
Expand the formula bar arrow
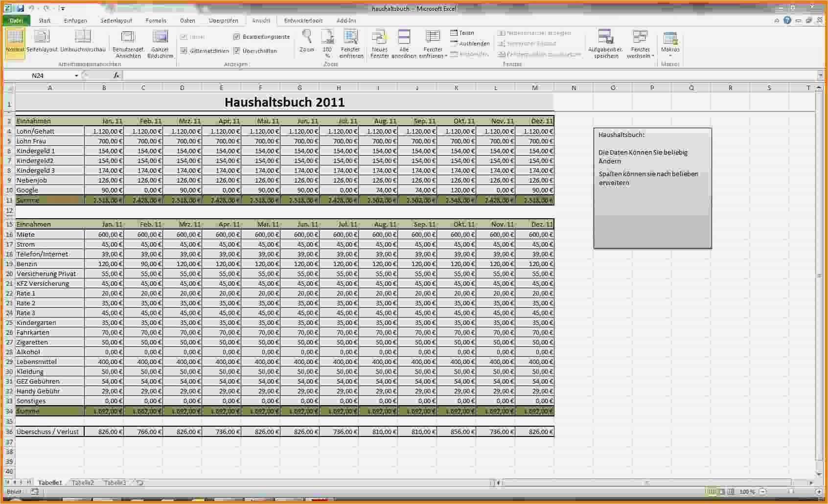[820, 75]
